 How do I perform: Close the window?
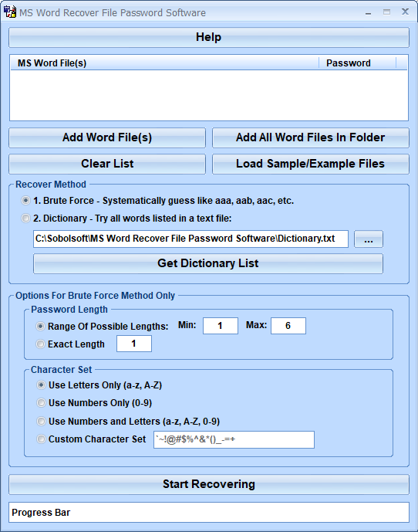(405, 12)
